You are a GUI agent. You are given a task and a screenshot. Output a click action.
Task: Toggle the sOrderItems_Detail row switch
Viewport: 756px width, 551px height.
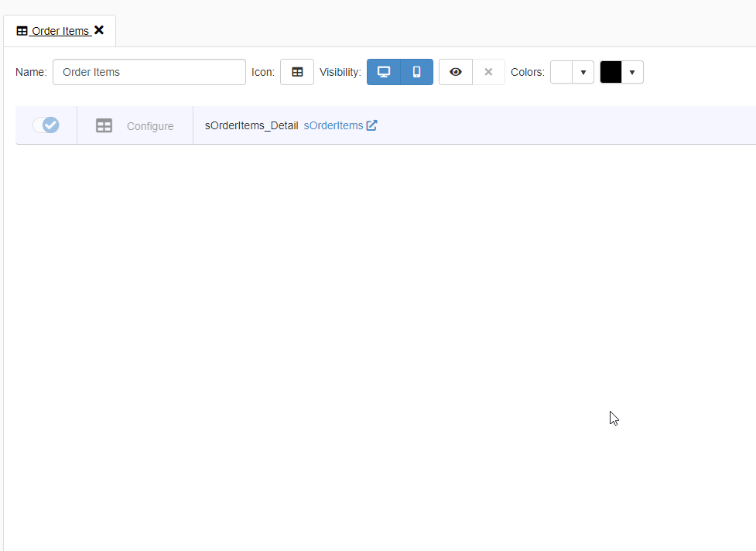pos(46,125)
